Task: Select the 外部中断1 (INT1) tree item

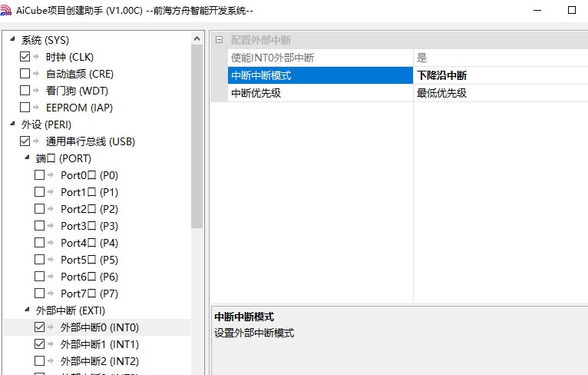Action: (100, 344)
